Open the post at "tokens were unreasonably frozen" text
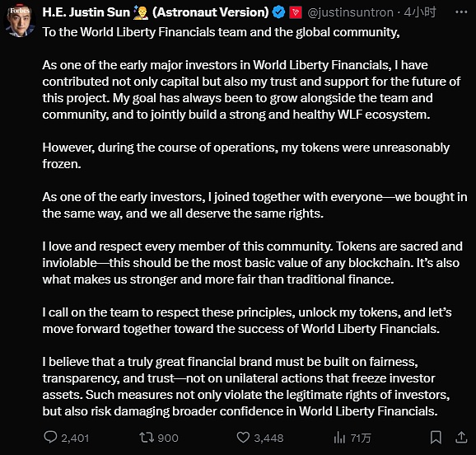The width and height of the screenshot is (476, 455). coord(246,156)
